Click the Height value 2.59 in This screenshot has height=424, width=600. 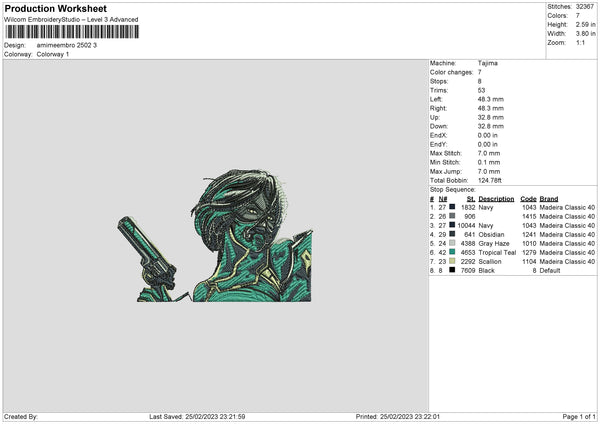pos(585,24)
